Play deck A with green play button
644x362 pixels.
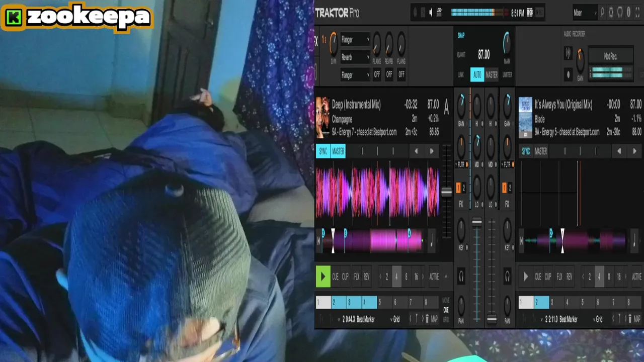pyautogui.click(x=323, y=277)
